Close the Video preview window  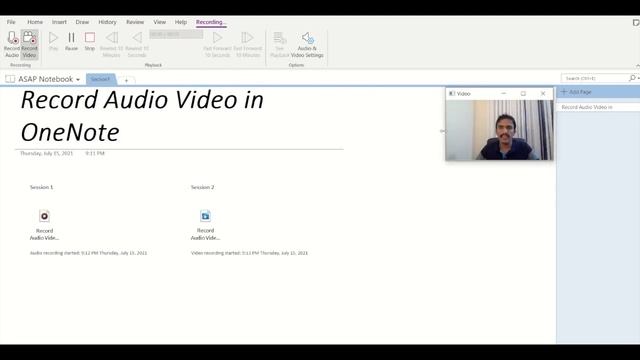tap(543, 93)
